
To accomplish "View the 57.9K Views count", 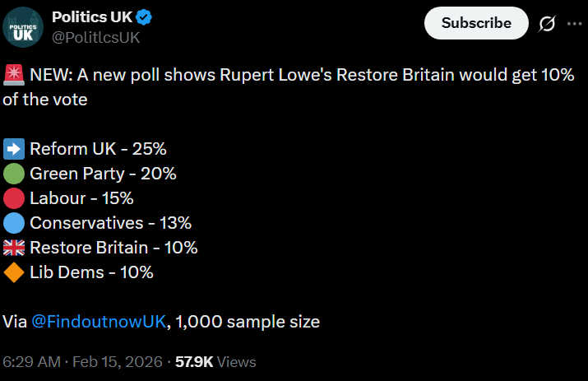I will [215, 362].
